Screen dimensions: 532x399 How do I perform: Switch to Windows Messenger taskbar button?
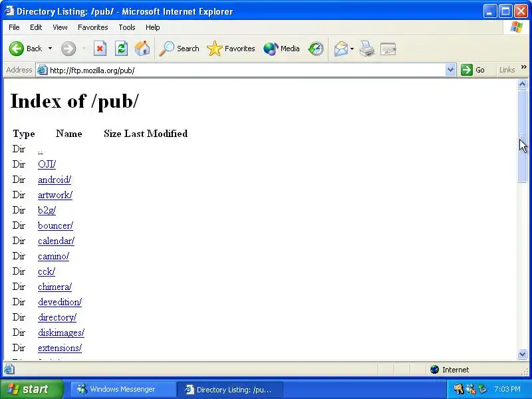click(x=122, y=389)
